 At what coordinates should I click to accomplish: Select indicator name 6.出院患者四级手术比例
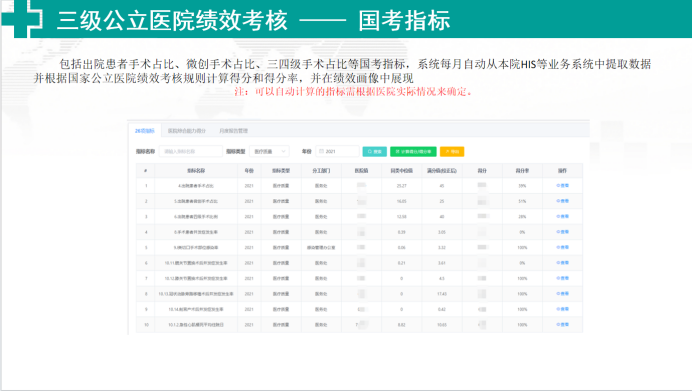pos(196,217)
